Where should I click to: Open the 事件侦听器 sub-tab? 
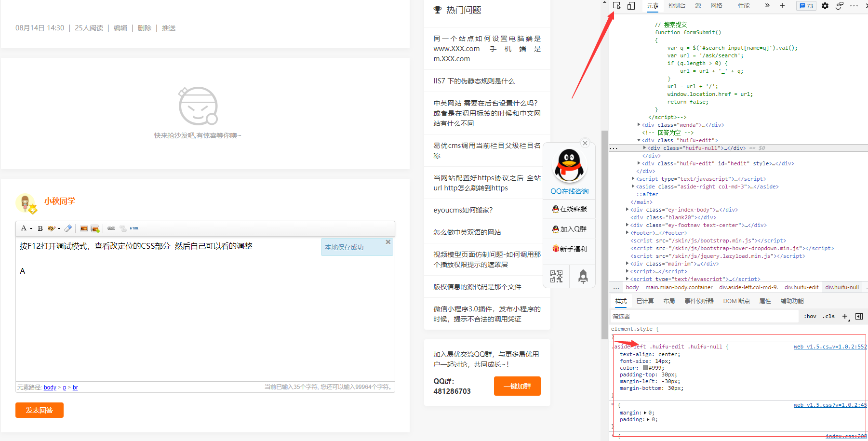click(699, 301)
